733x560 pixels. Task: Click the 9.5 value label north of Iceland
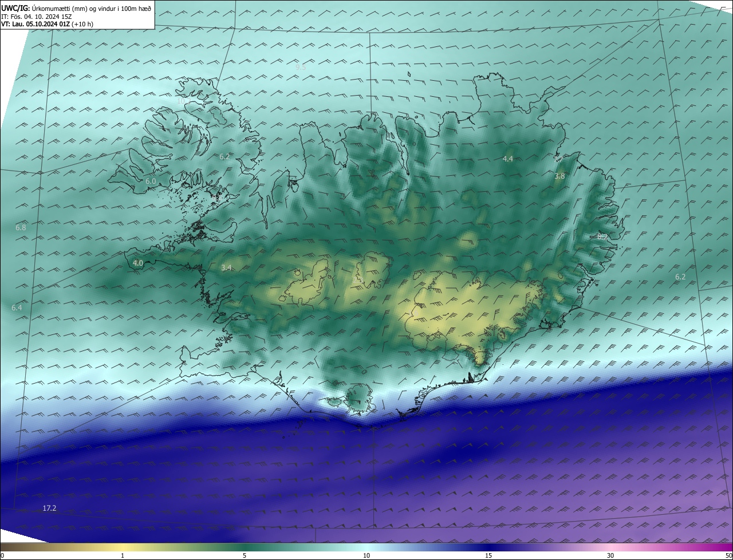click(x=301, y=67)
